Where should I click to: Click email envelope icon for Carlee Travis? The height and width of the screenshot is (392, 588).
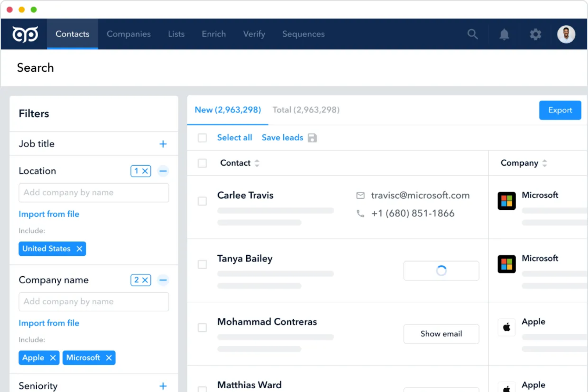coord(361,195)
